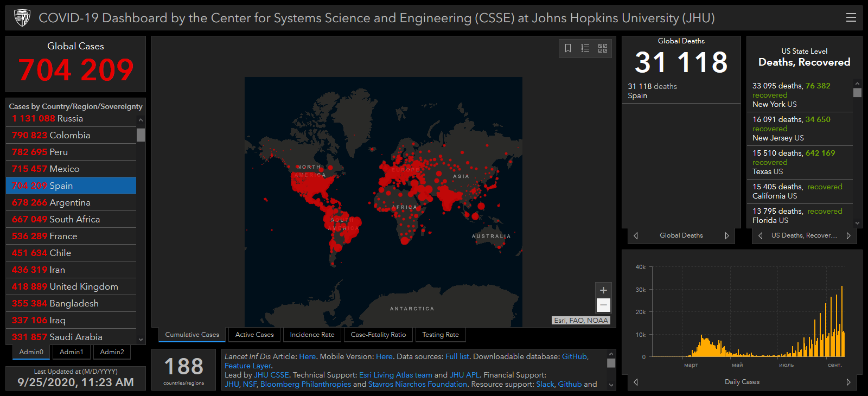This screenshot has width=868, height=396.
Task: Click Florida US state entry
Action: tap(800, 215)
